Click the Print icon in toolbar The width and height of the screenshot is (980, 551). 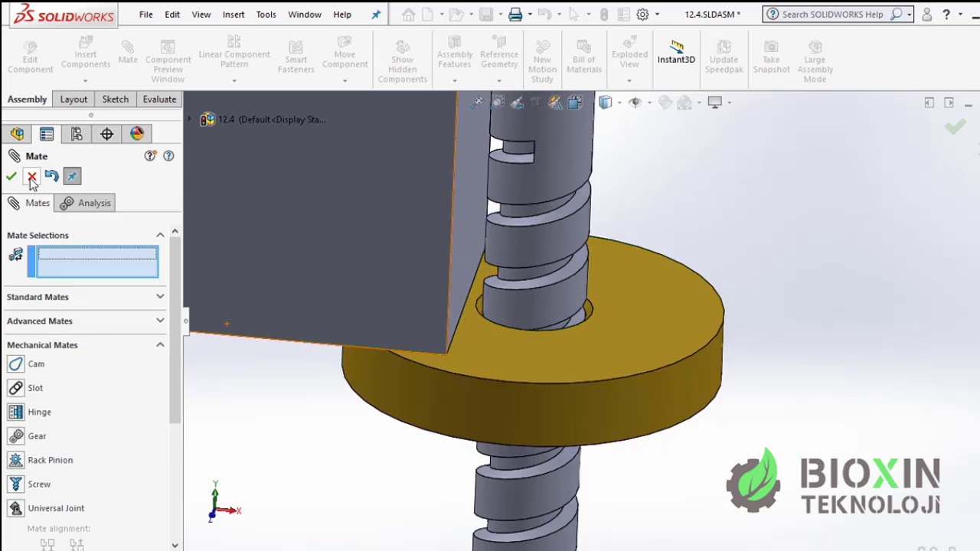(x=515, y=15)
